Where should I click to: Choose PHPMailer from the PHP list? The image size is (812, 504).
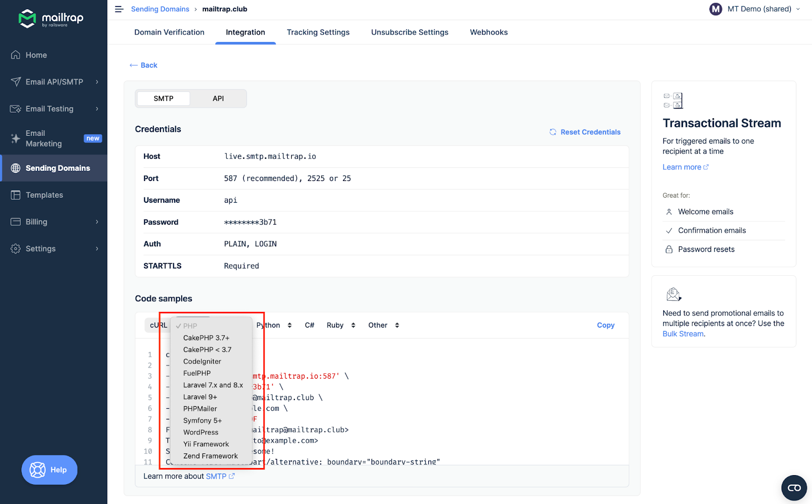click(200, 409)
